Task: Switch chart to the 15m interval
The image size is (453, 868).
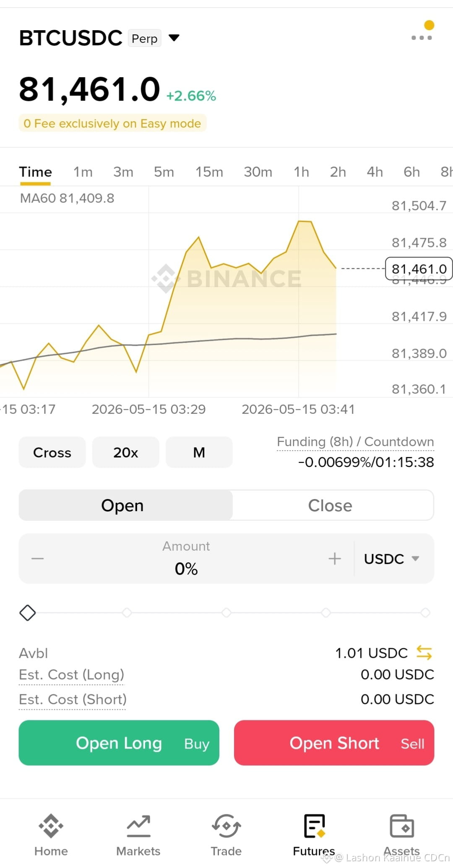Action: pos(209,172)
